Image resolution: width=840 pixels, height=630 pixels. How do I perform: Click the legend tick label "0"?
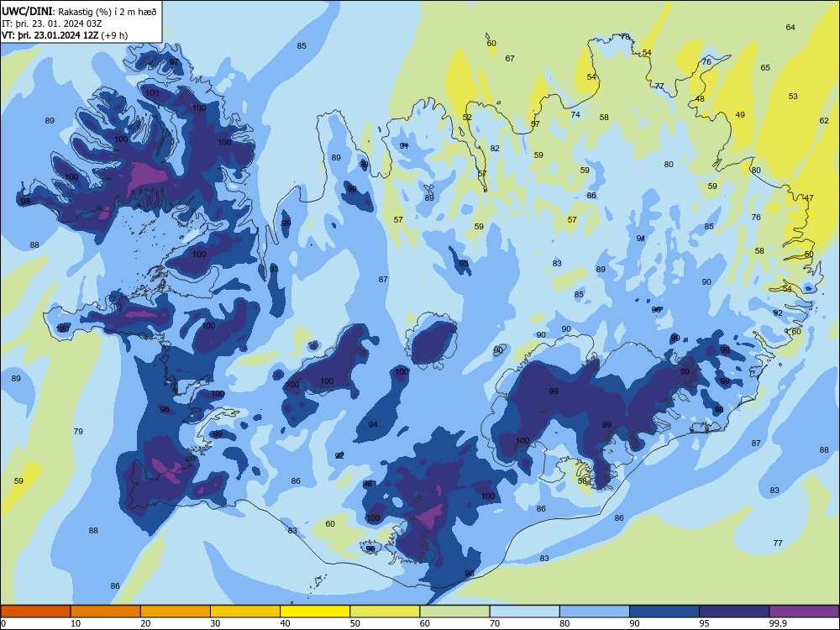[3, 623]
